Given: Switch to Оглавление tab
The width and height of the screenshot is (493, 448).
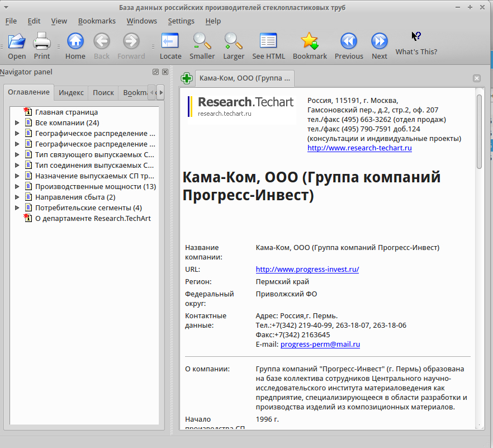Looking at the screenshot, I should pyautogui.click(x=29, y=92).
